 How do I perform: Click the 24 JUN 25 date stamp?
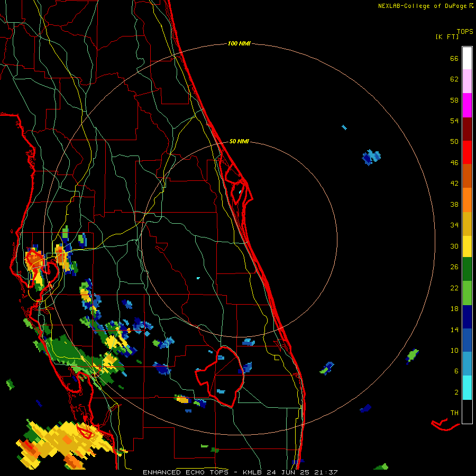288,472
